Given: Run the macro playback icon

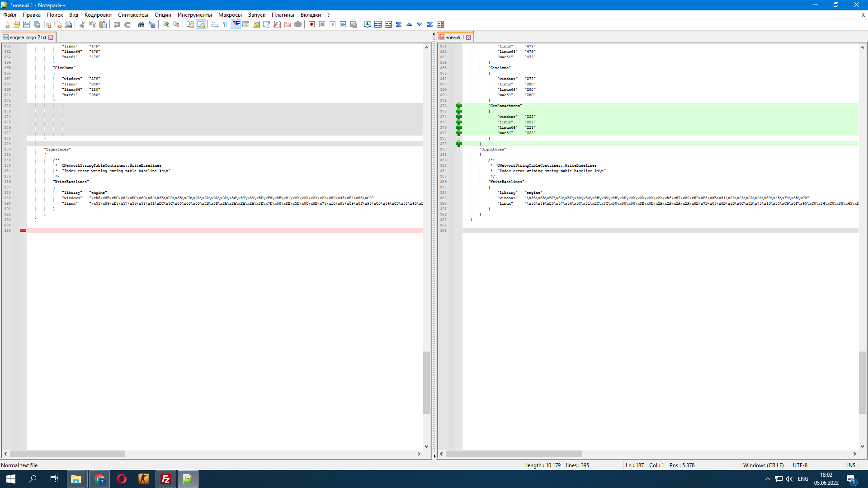Looking at the screenshot, I should [333, 24].
